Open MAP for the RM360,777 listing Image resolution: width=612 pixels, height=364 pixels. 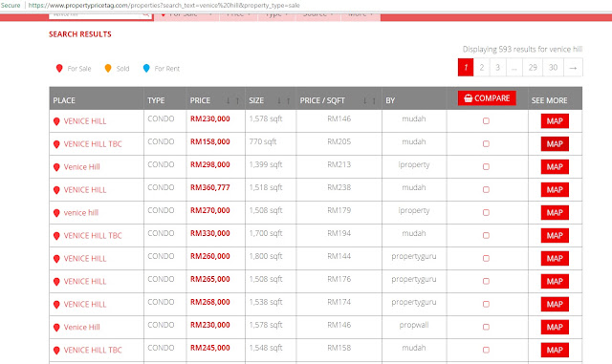click(555, 189)
